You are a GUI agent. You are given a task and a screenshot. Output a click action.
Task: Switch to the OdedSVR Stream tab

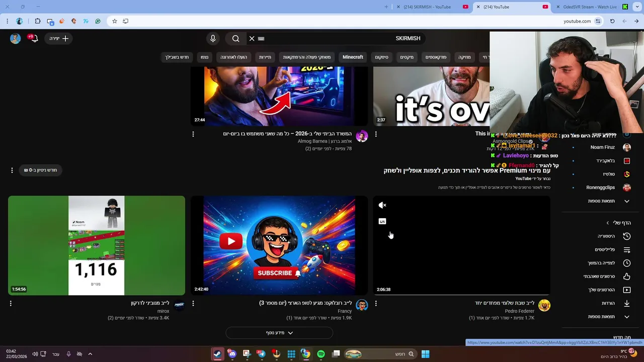point(592,7)
